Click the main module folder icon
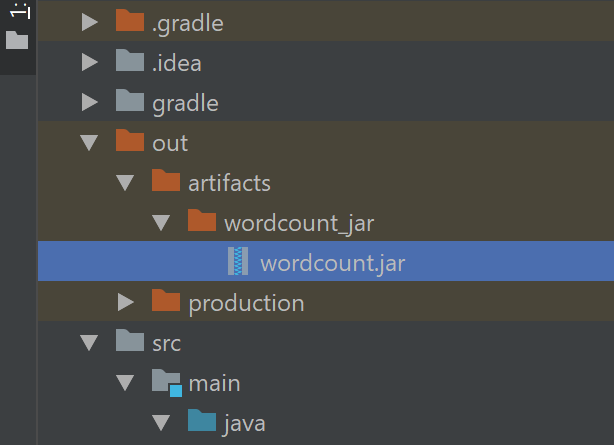This screenshot has width=614, height=445. tap(167, 382)
